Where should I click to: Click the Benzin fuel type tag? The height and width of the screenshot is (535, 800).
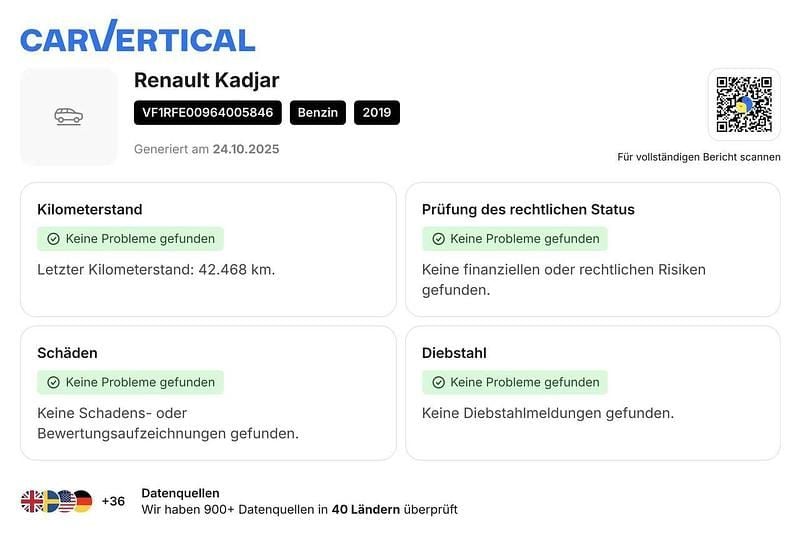pyautogui.click(x=318, y=113)
